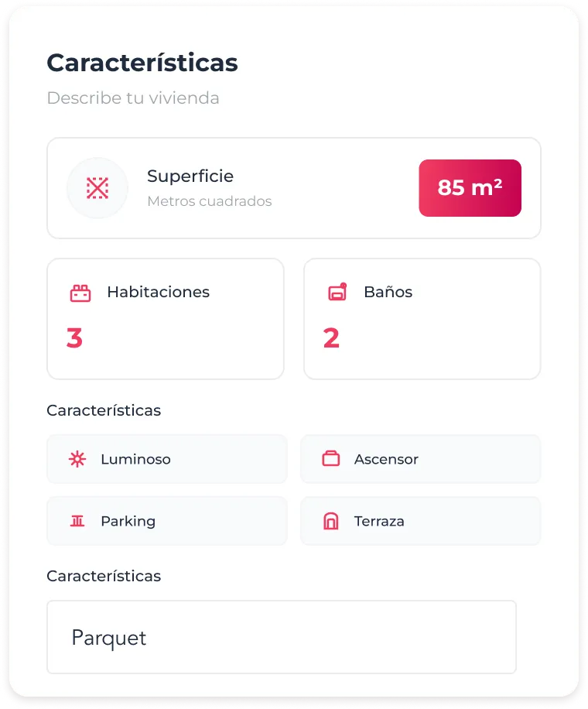Select the Baños card
Viewport: 588px width, 709px height.
coord(422,318)
